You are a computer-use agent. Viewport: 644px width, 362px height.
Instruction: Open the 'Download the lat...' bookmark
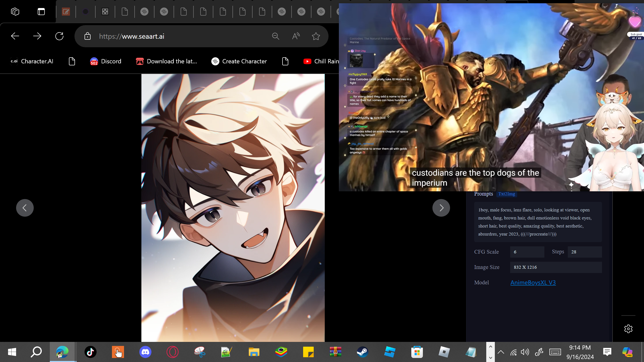point(166,61)
